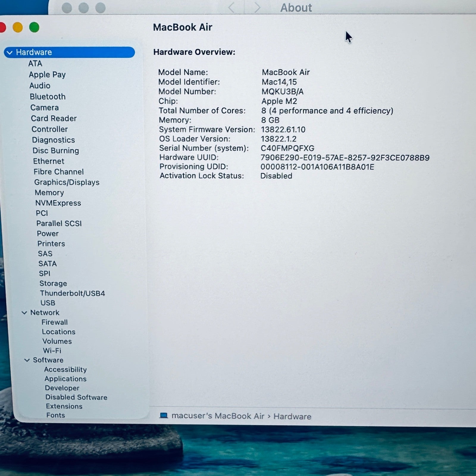This screenshot has height=476, width=476.
Task: Select Bluetooth in the sidebar
Action: click(48, 97)
